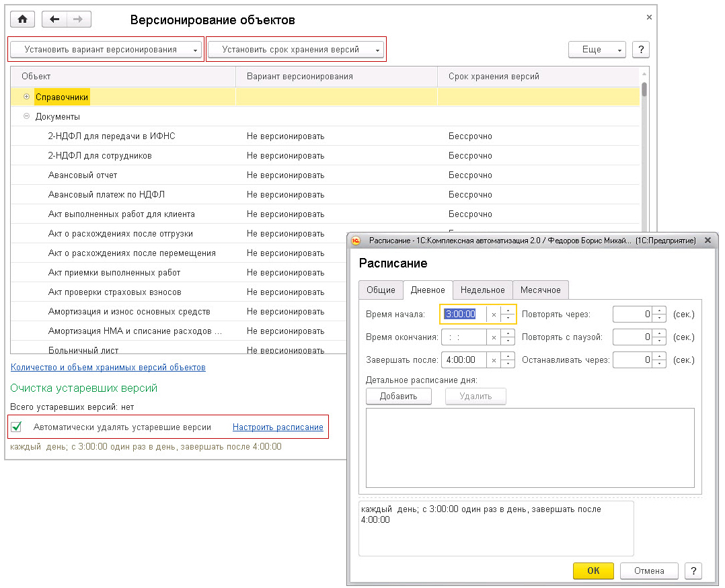Click the Удалить button
This screenshot has height=588, width=725.
[475, 396]
